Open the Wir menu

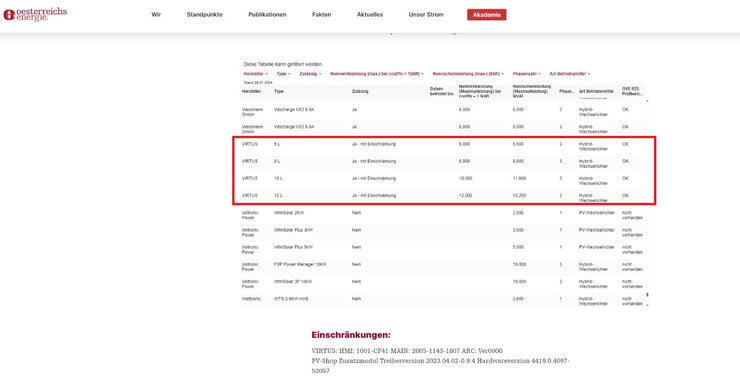coord(156,15)
